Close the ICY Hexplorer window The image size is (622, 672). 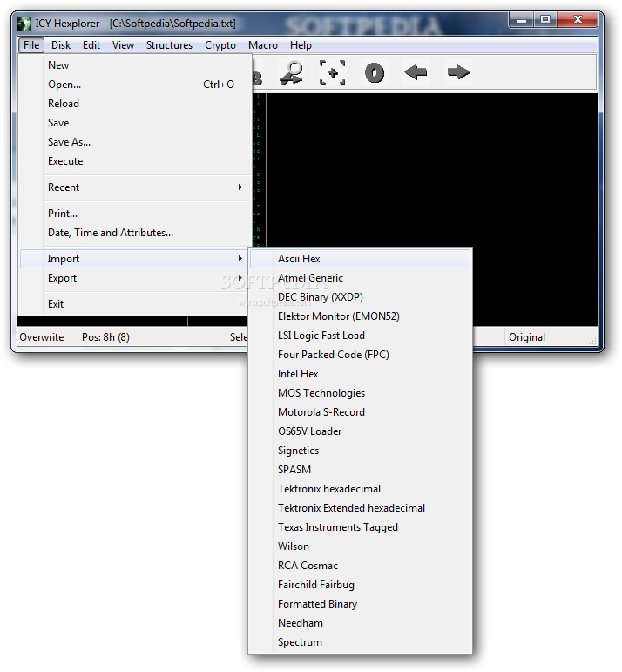[578, 20]
